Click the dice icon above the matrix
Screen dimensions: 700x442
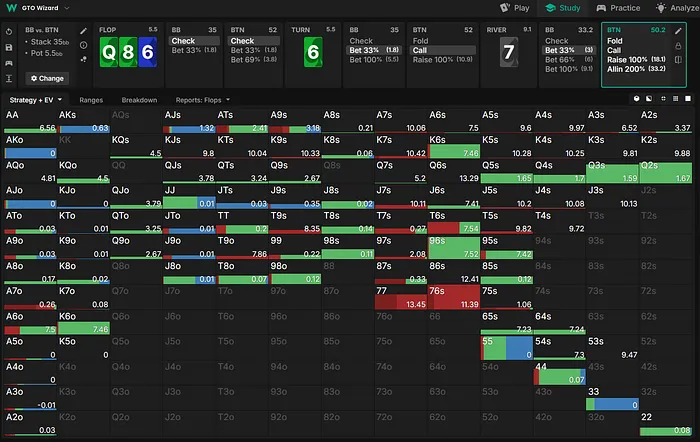(637, 99)
